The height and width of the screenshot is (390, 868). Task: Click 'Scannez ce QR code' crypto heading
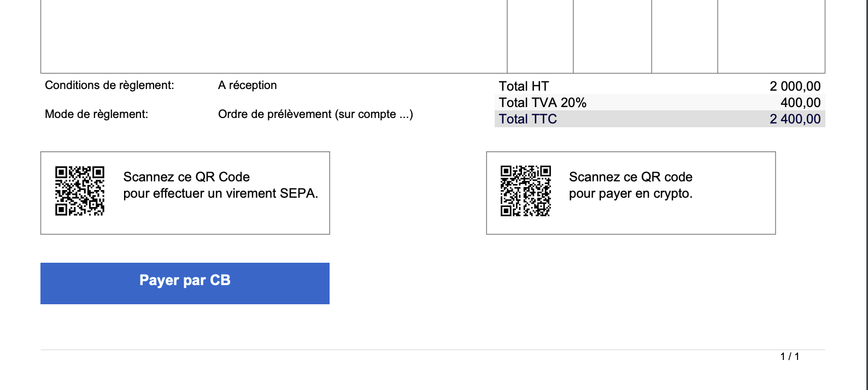tap(631, 177)
